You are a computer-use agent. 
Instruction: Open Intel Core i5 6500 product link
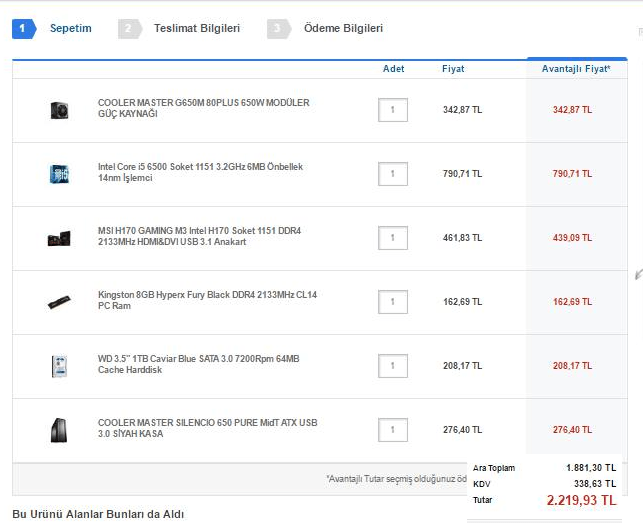tap(200, 173)
